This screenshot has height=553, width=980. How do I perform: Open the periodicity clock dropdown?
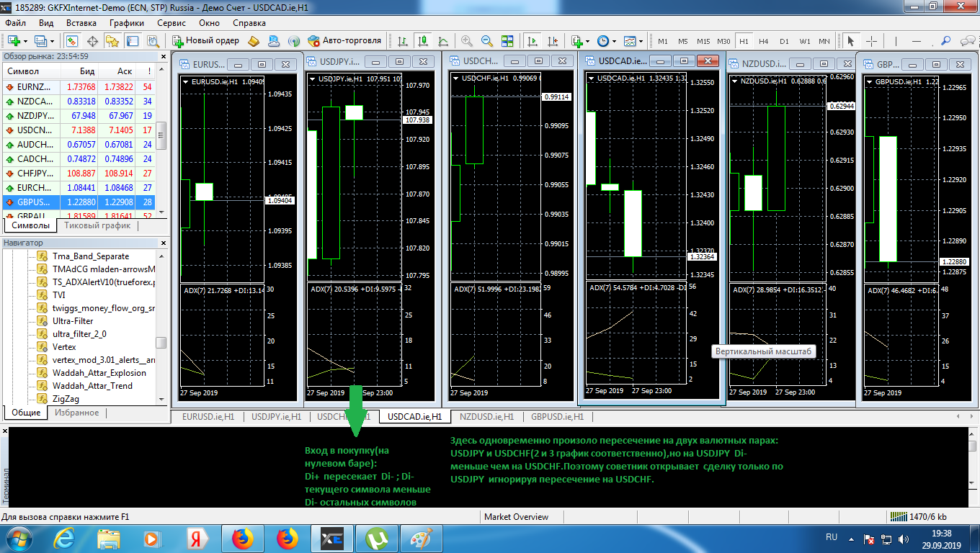pyautogui.click(x=612, y=41)
